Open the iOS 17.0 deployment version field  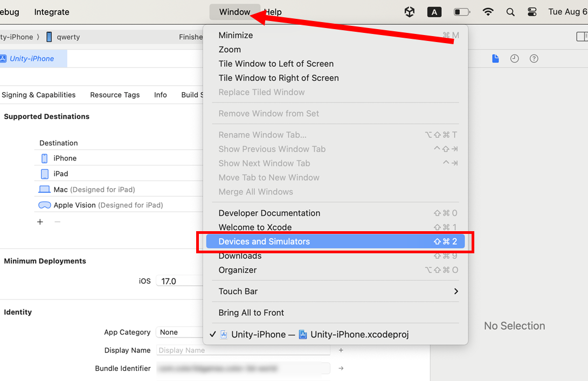tap(180, 281)
